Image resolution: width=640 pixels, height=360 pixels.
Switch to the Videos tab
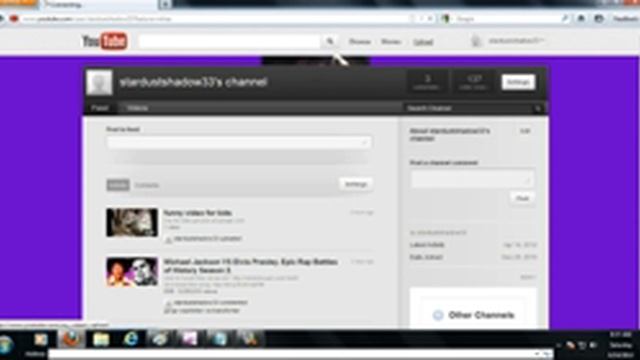click(x=137, y=108)
